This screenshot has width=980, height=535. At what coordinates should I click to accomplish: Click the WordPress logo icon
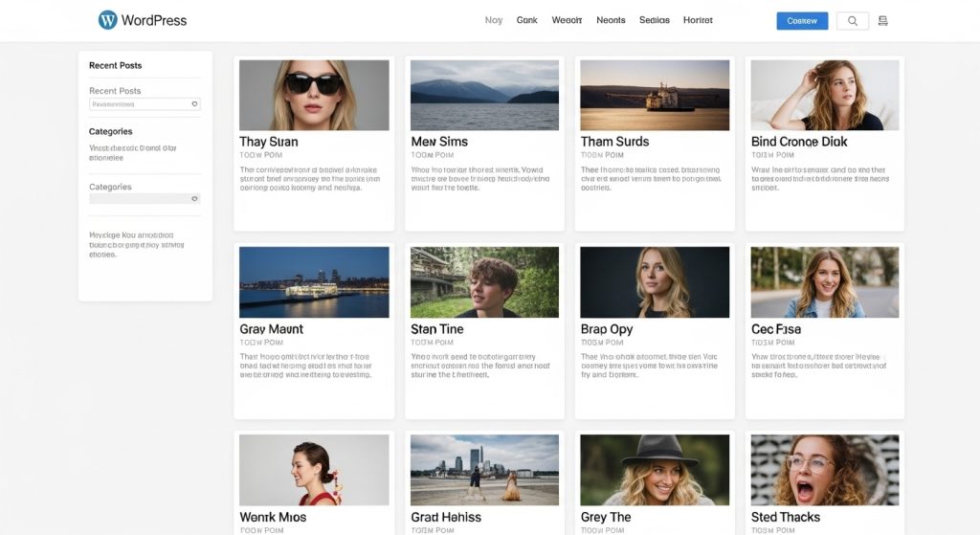[107, 20]
